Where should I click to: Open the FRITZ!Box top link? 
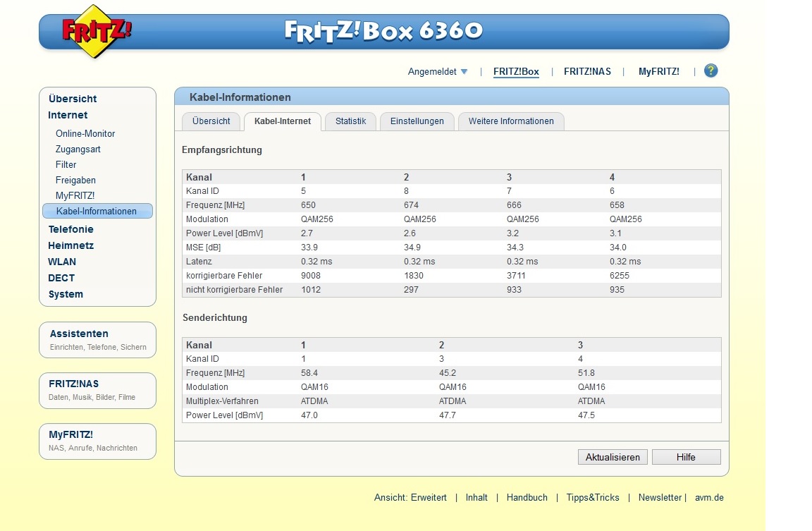click(516, 71)
